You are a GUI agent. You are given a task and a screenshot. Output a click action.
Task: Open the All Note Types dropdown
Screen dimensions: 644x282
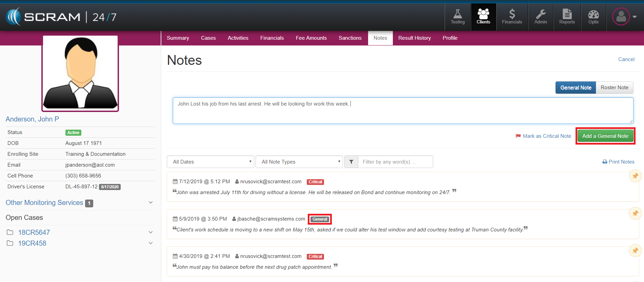(x=299, y=162)
